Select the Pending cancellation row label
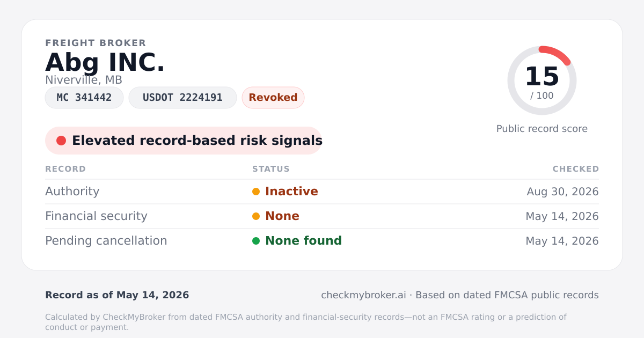644x338 pixels. coord(106,241)
